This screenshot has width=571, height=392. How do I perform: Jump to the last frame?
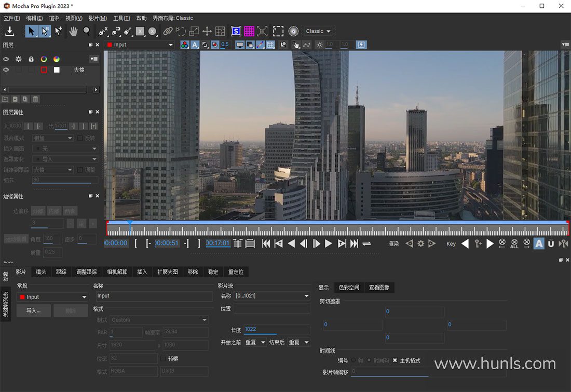click(x=355, y=244)
